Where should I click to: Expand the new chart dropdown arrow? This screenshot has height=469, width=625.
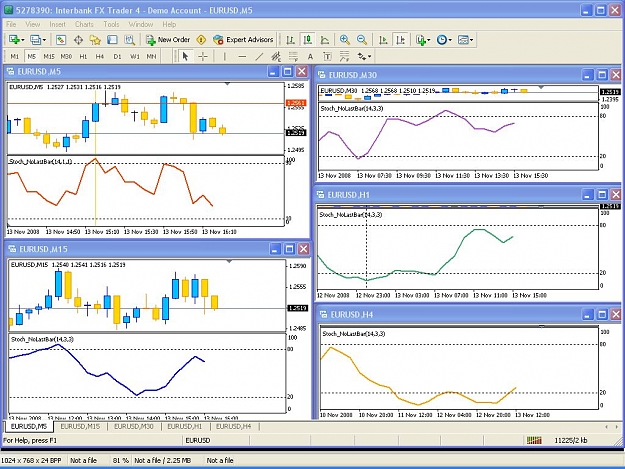[x=23, y=40]
